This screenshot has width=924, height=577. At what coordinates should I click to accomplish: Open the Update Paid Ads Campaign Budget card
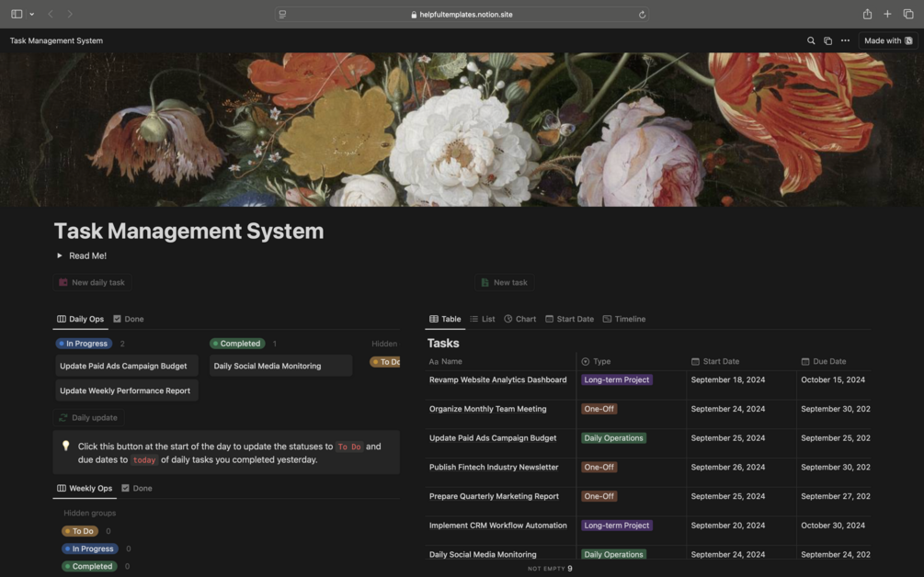pyautogui.click(x=127, y=366)
